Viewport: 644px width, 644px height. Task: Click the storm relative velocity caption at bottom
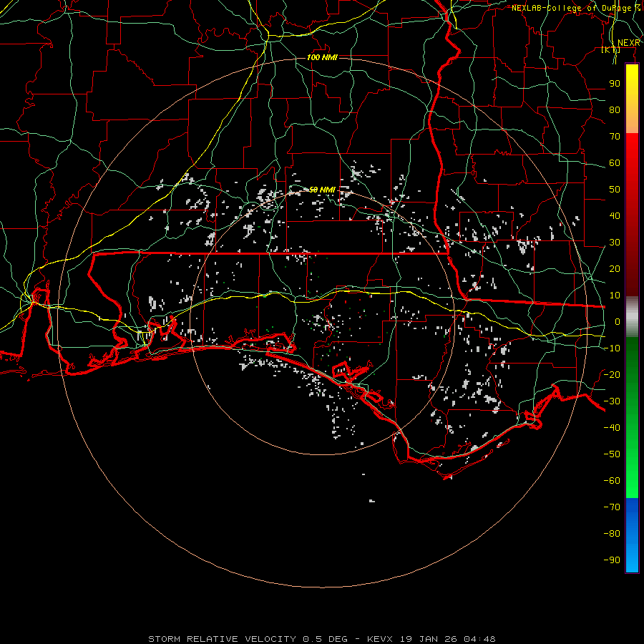pyautogui.click(x=321, y=639)
